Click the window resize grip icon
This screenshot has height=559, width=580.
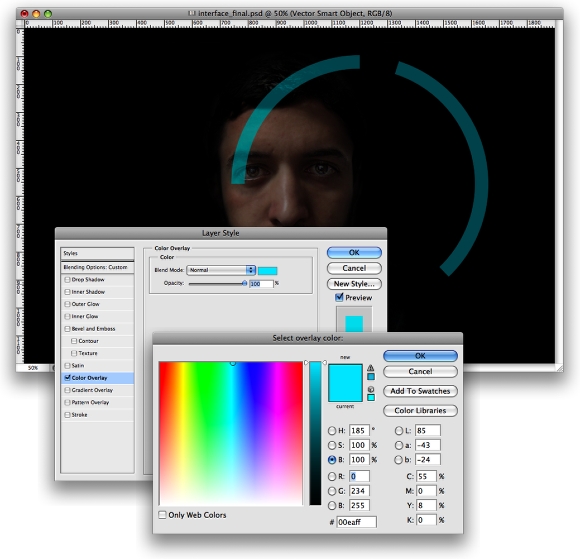click(559, 367)
